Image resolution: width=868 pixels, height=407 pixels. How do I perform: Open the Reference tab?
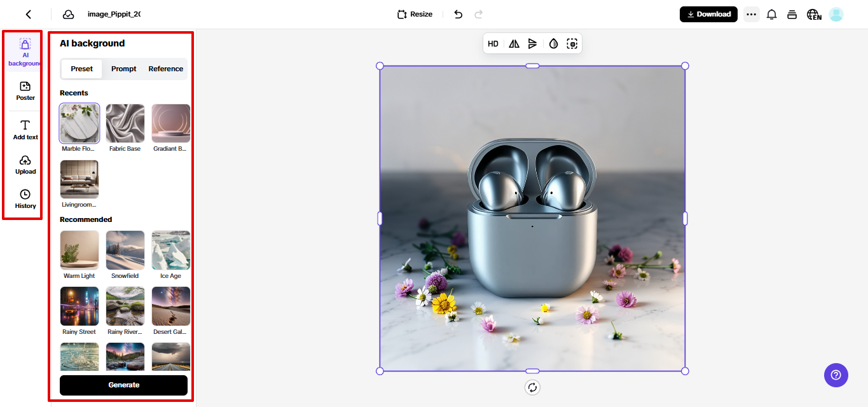click(165, 69)
